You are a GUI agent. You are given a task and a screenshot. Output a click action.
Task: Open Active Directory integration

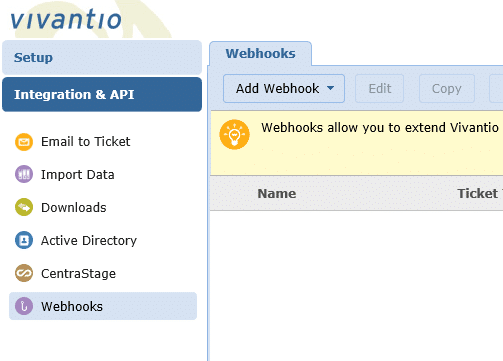click(x=89, y=241)
